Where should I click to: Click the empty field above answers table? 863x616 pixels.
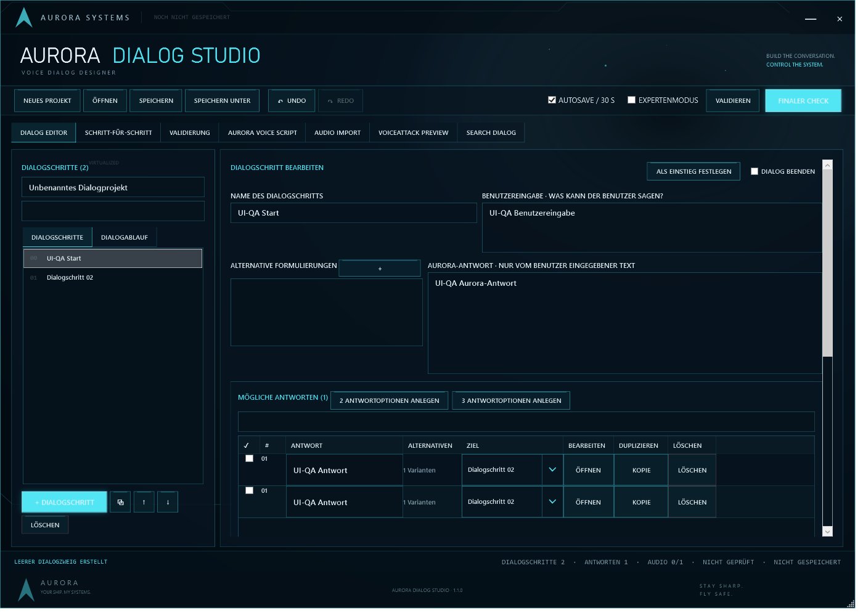(526, 421)
